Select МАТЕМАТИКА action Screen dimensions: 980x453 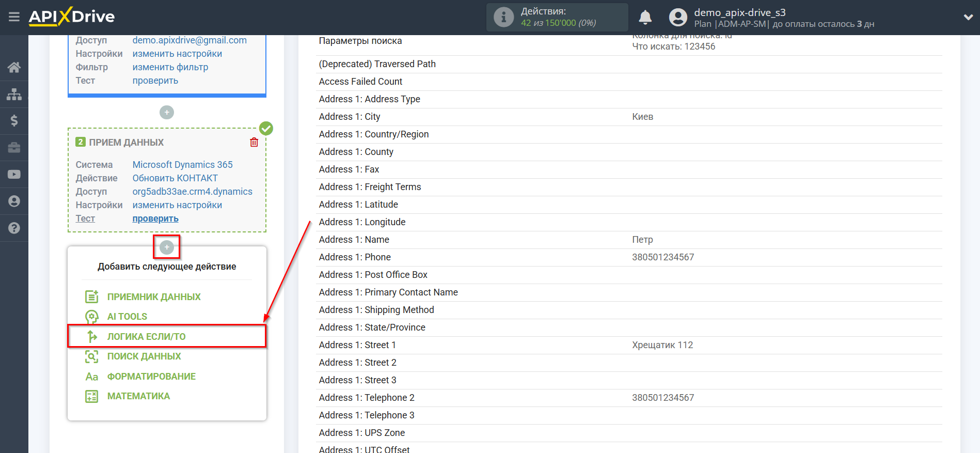[138, 396]
